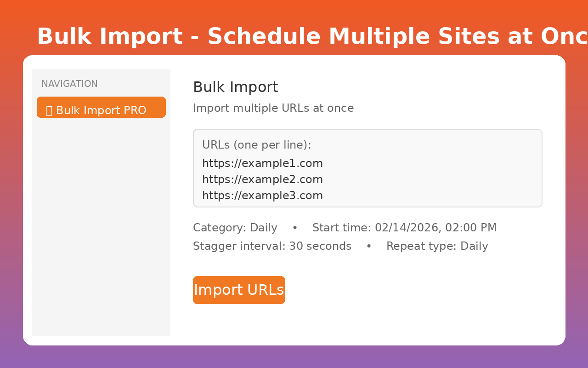Click the bullet separator after Category
Image resolution: width=588 pixels, height=368 pixels.
[295, 228]
